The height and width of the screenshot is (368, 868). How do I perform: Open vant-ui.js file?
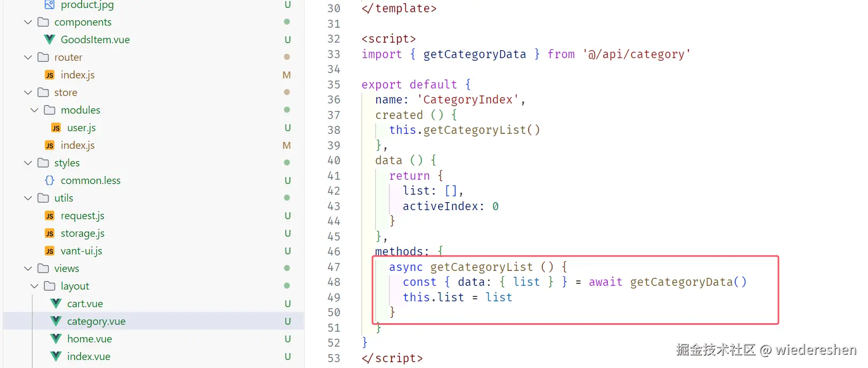82,251
